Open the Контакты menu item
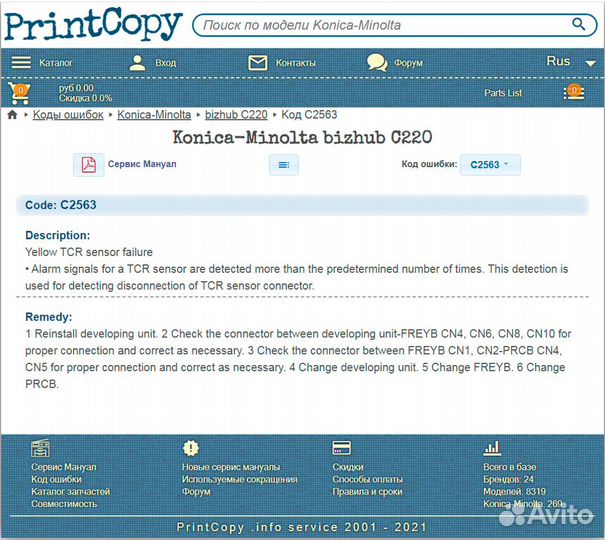This screenshot has height=540, width=605. (x=296, y=63)
